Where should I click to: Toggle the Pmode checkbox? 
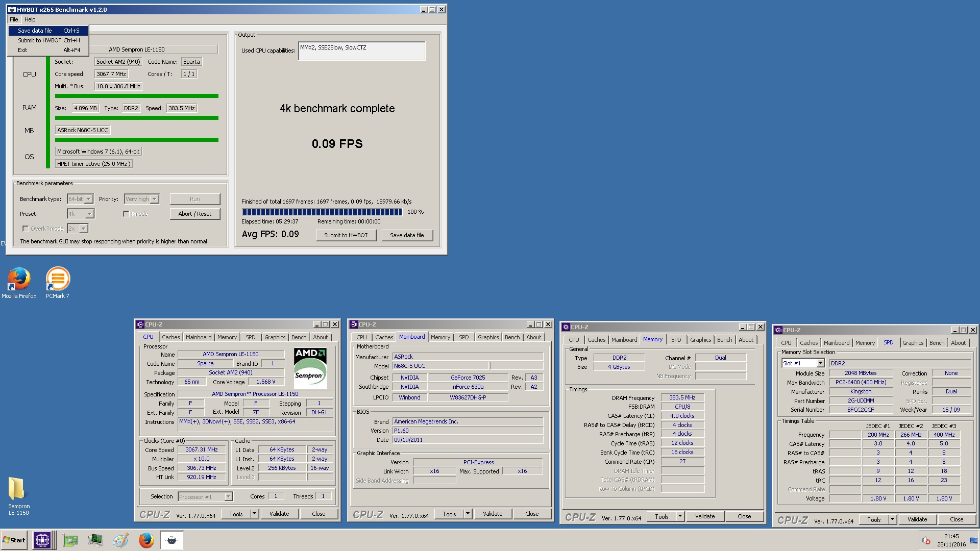pos(126,214)
